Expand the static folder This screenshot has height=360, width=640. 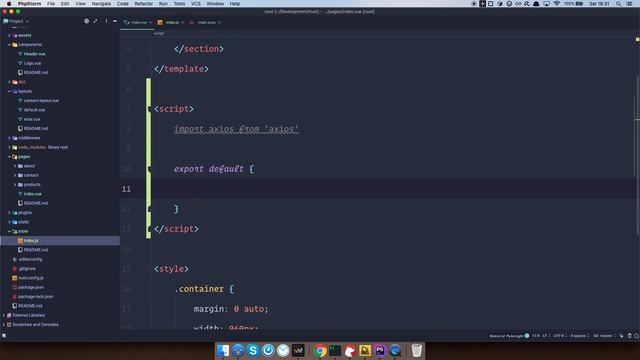tap(9, 222)
